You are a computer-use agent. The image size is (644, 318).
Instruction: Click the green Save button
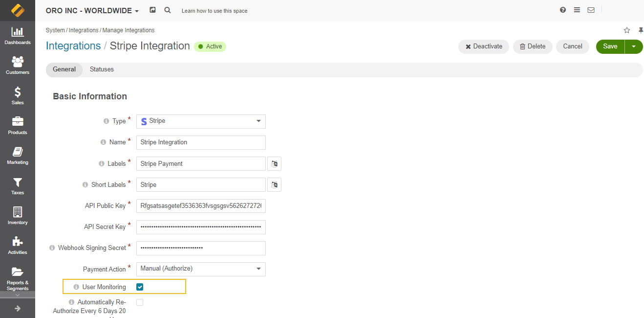tap(610, 46)
